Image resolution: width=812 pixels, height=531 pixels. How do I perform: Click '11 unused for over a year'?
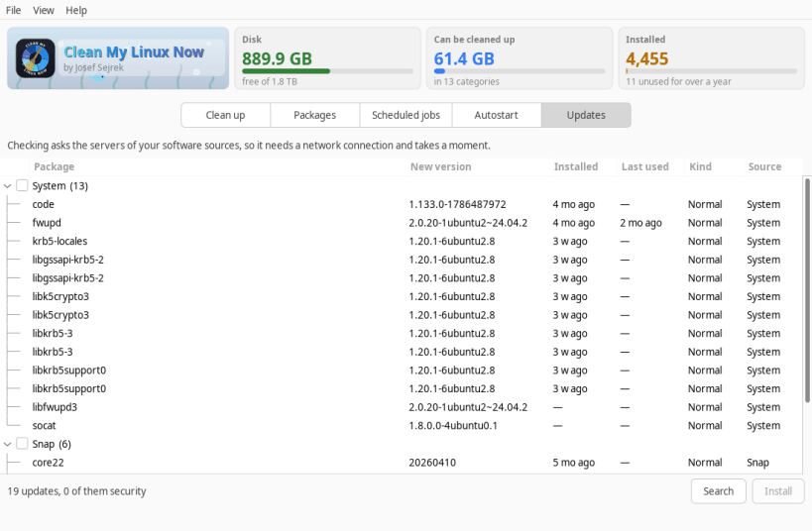pos(678,82)
